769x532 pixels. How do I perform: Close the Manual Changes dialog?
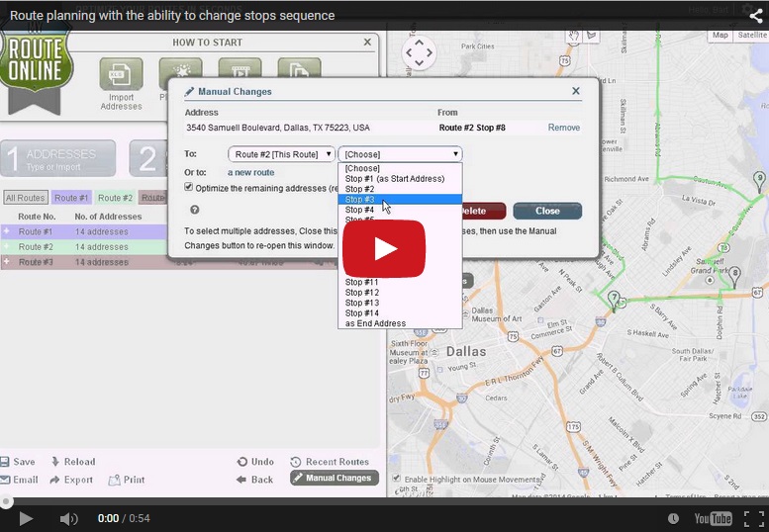[x=576, y=91]
